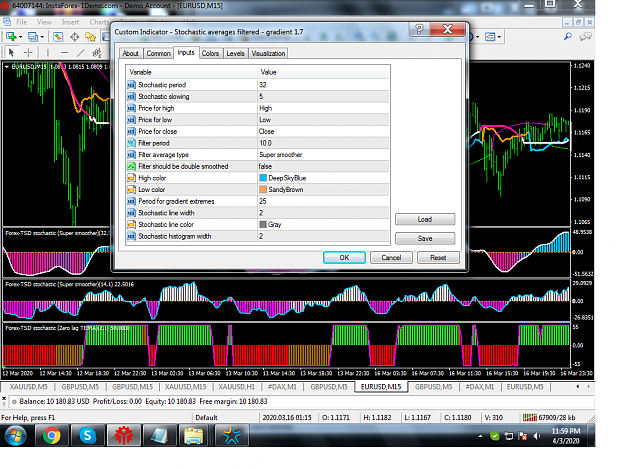
Task: Close the Terminal panel x button
Action: [x=4, y=398]
